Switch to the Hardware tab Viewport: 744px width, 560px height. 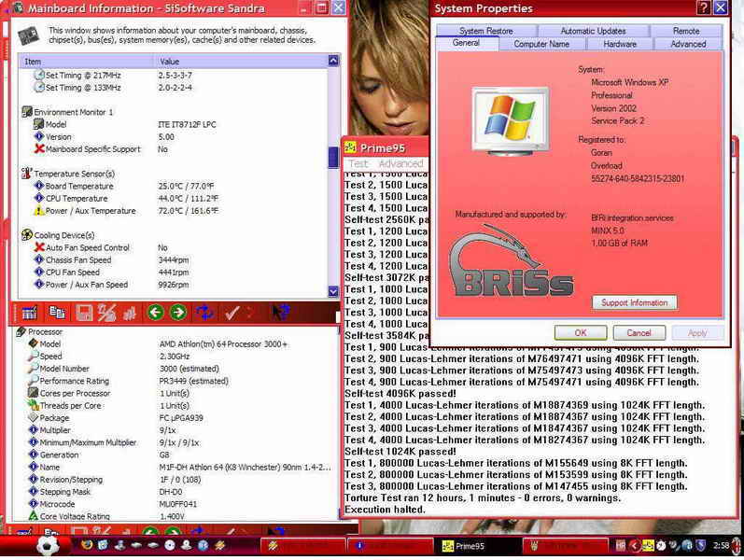click(x=620, y=44)
